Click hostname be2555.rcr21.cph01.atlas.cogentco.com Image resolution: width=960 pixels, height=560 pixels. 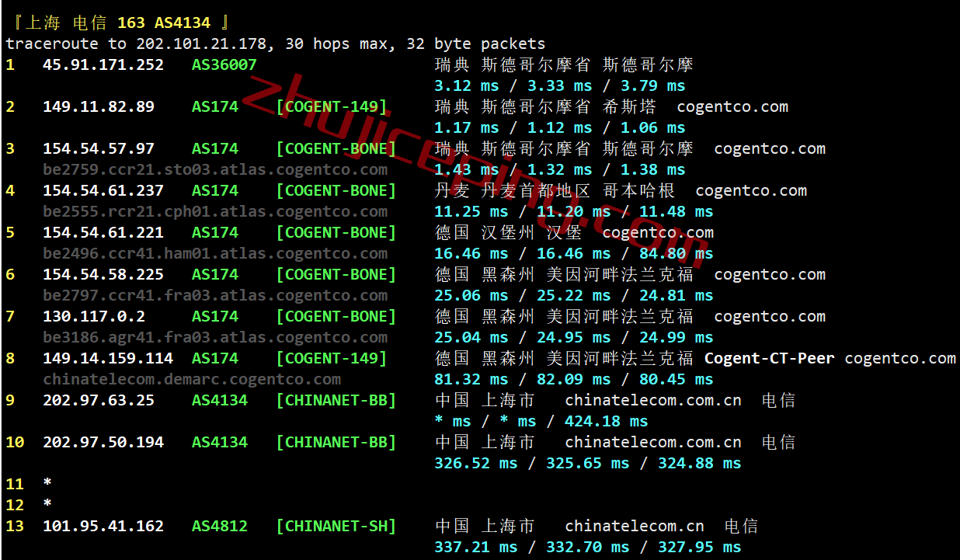[x=215, y=211]
